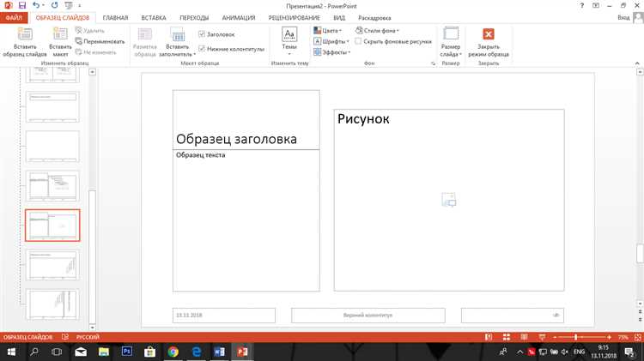Toggle the Нижние колонтитулы checkbox
This screenshot has width=644, height=361.
click(202, 49)
